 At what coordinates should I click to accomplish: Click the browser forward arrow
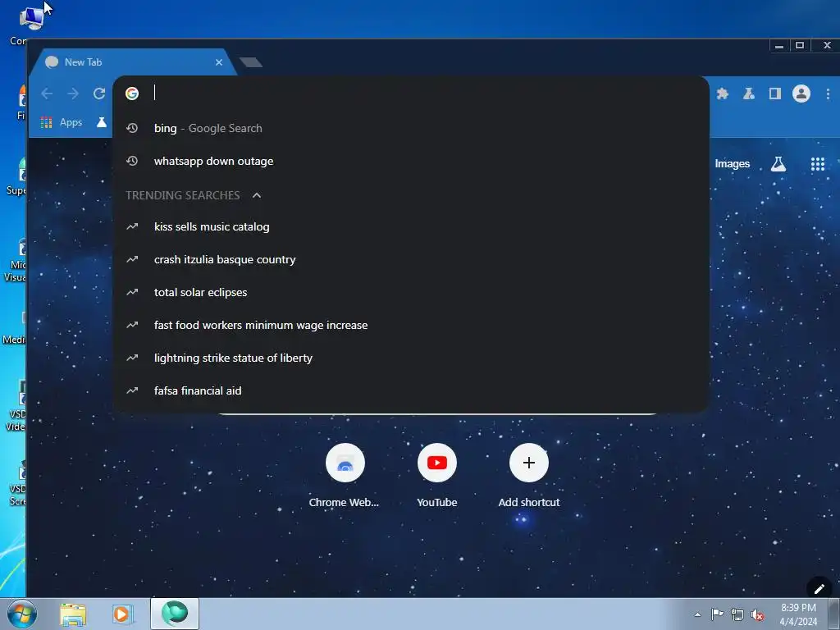pos(73,94)
